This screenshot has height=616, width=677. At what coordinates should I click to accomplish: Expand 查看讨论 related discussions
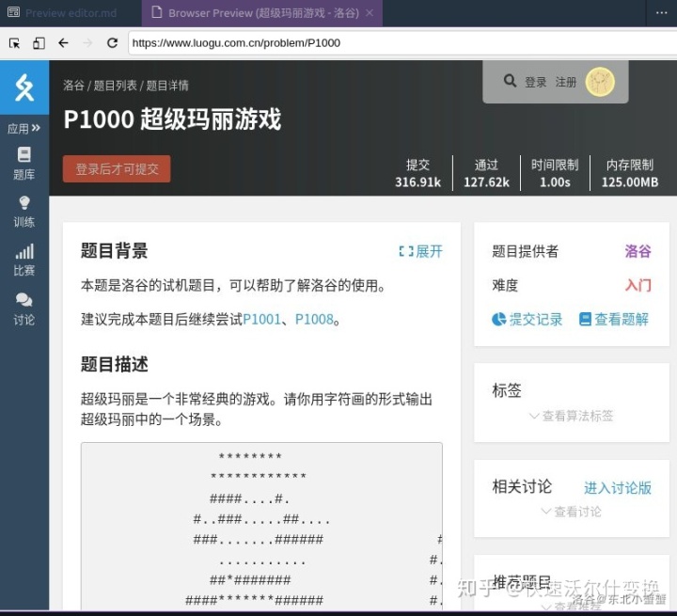coord(572,512)
